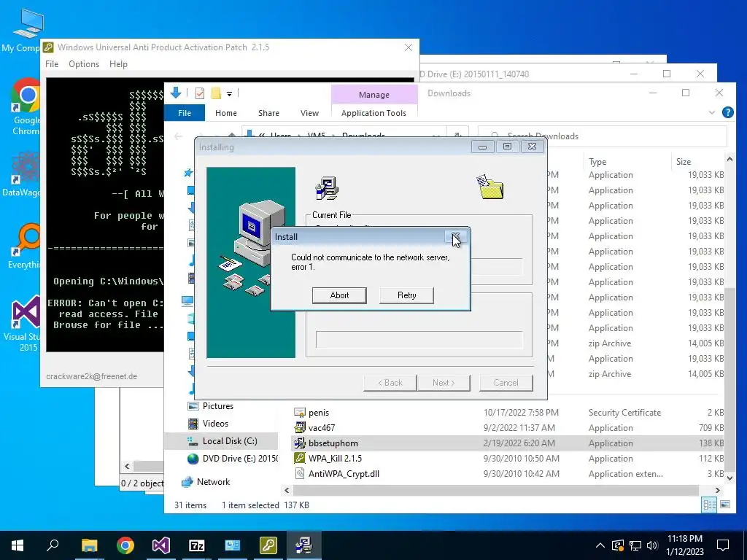Open DataWagon desktop shortcut

(x=21, y=174)
